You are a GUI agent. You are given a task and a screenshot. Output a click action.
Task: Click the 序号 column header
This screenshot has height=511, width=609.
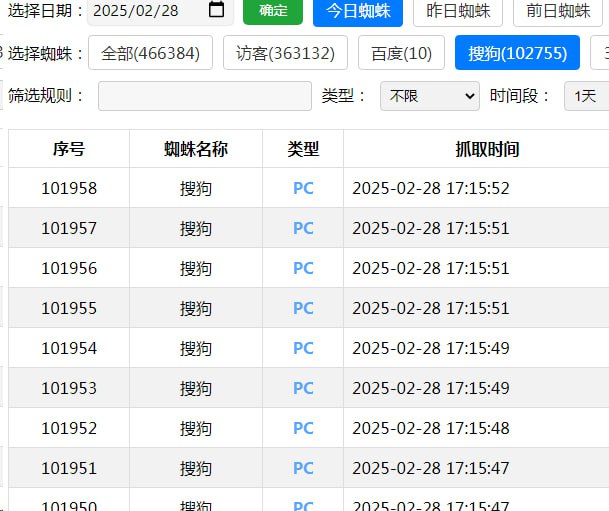[x=69, y=149]
